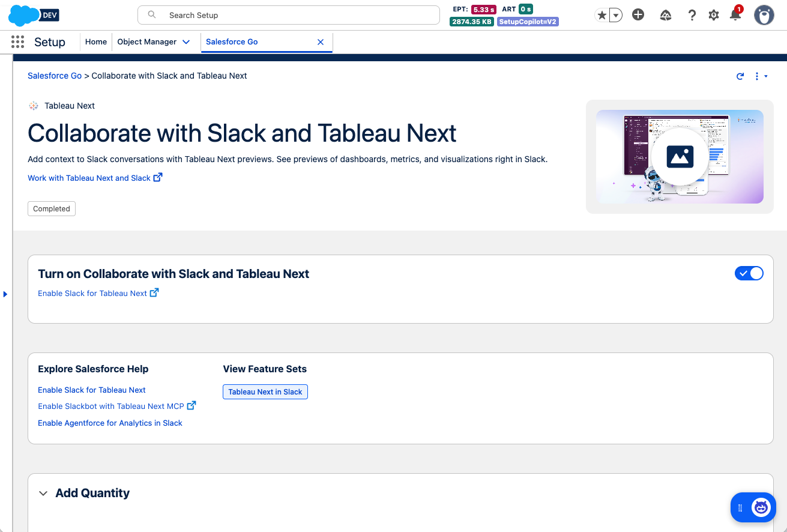Open the Object Manager dropdown chevron
The height and width of the screenshot is (532, 787).
[186, 42]
